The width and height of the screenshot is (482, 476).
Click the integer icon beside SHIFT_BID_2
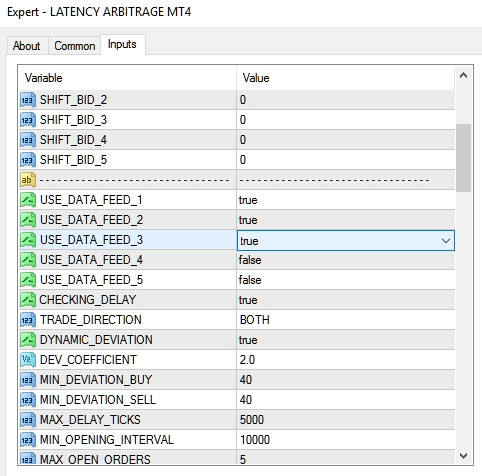pyautogui.click(x=28, y=100)
